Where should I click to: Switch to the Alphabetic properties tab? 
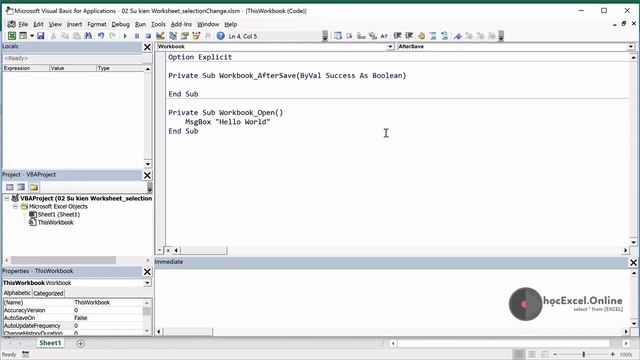[17, 293]
